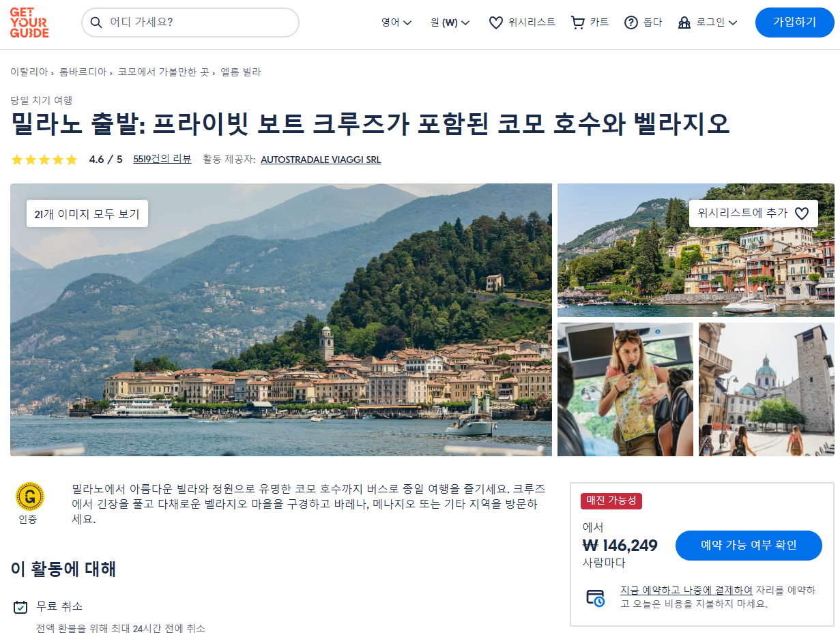840x639 pixels.
Task: Go to 코모에서 가볼만한 곳 breadcrumb
Action: point(163,72)
